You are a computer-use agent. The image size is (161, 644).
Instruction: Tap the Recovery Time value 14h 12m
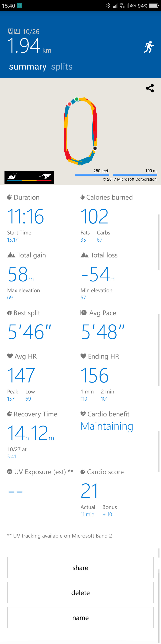point(31,433)
